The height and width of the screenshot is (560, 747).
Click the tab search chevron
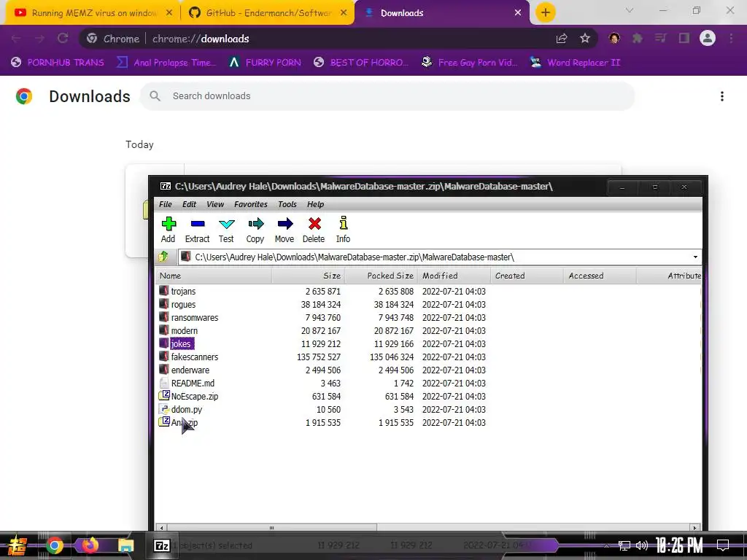630,10
